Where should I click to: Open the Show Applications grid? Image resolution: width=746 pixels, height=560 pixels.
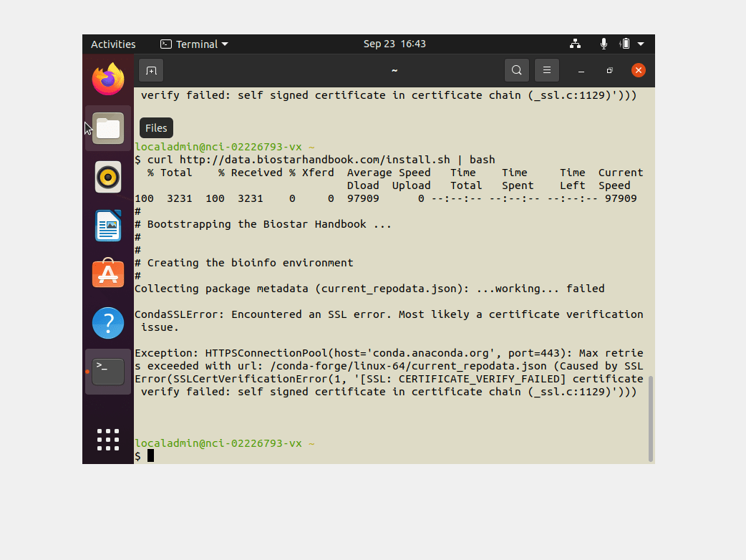tap(108, 440)
